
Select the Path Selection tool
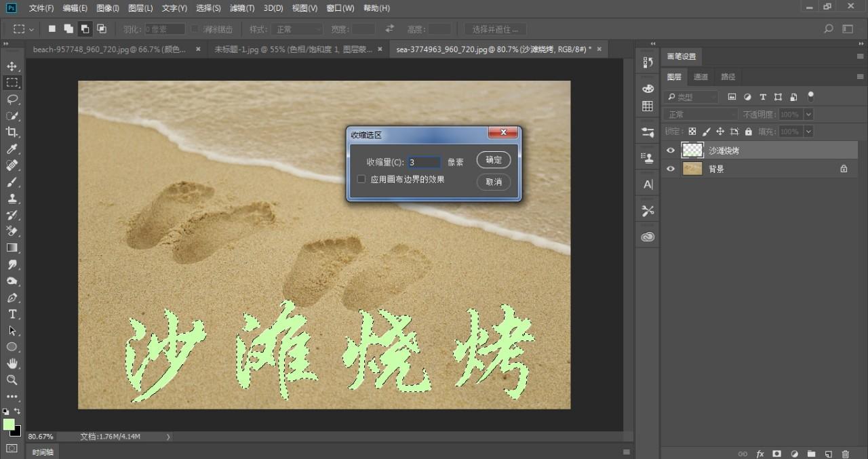(12, 331)
